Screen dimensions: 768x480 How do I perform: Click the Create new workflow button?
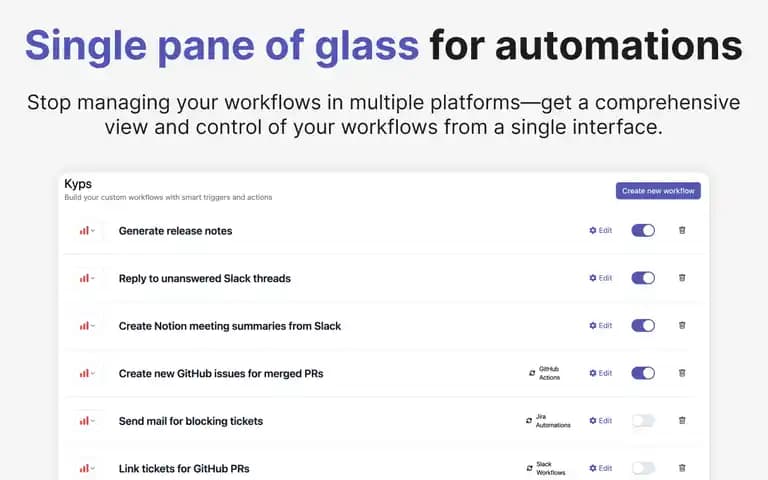click(x=658, y=191)
